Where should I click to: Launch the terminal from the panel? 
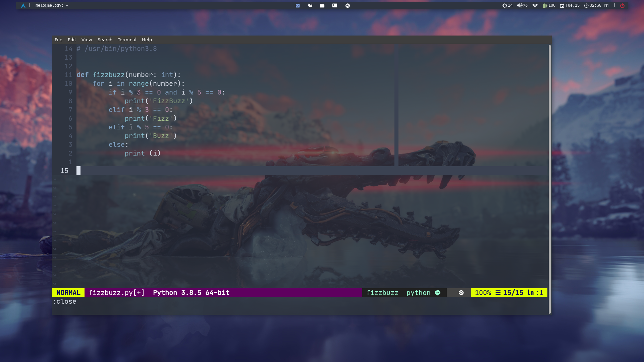tap(334, 5)
